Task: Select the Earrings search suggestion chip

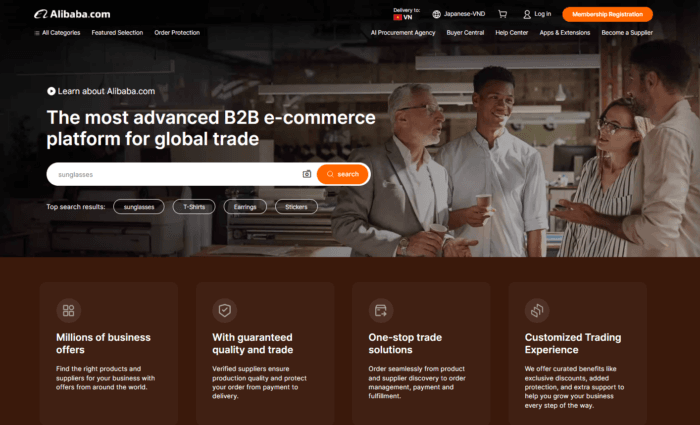Action: (245, 207)
